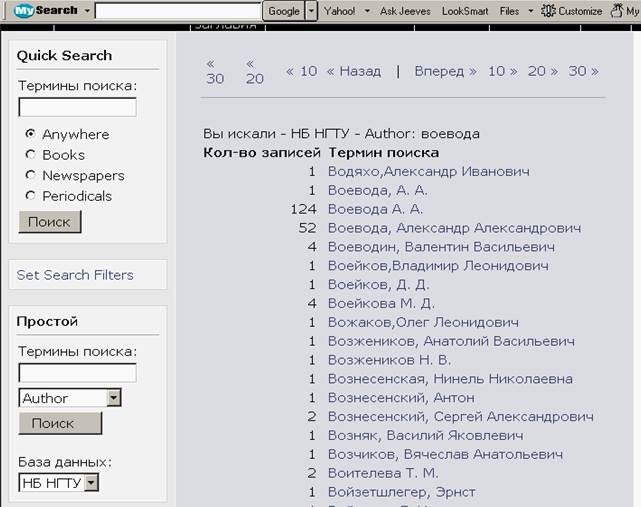641x507 pixels.
Task: Click Ask Jeeves in the toolbar
Action: [x=405, y=11]
